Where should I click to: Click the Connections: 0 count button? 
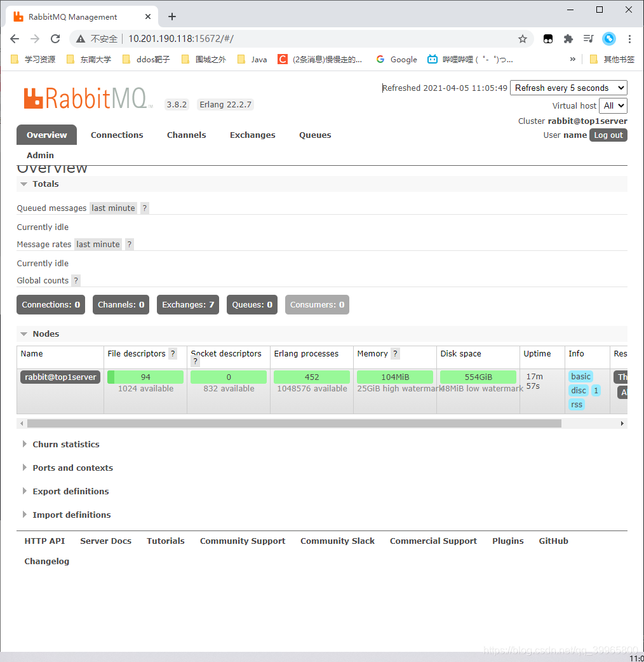(x=51, y=305)
